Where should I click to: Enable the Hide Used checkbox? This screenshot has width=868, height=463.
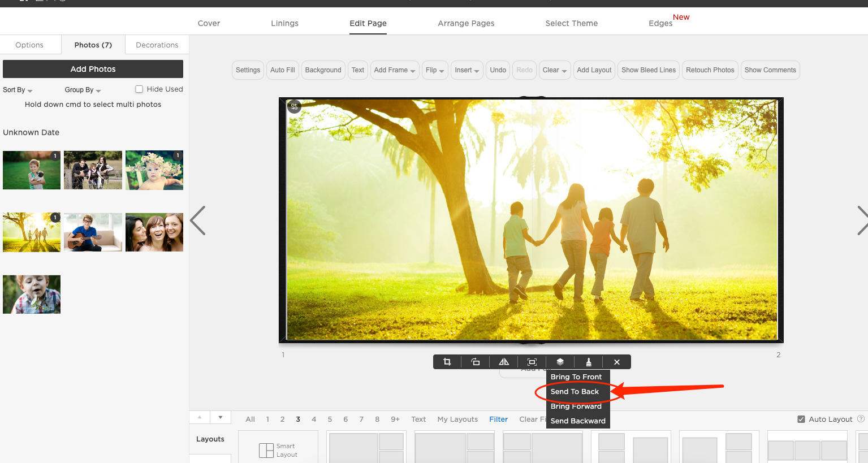pos(139,89)
